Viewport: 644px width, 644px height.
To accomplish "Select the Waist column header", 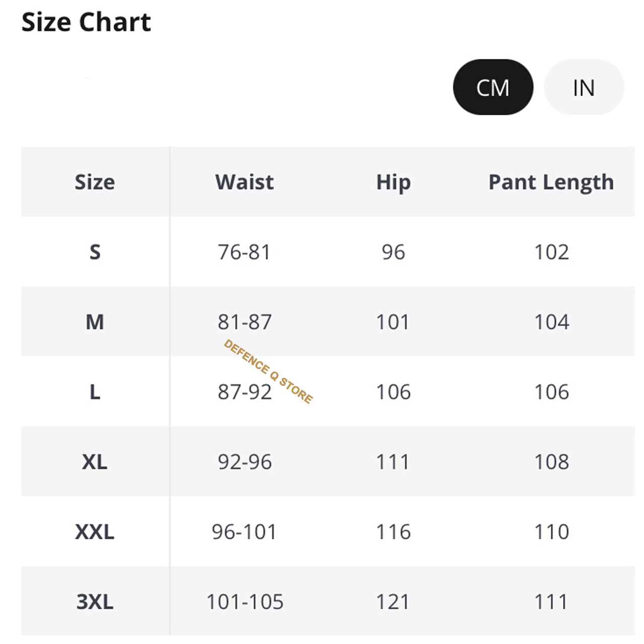I will 245,182.
